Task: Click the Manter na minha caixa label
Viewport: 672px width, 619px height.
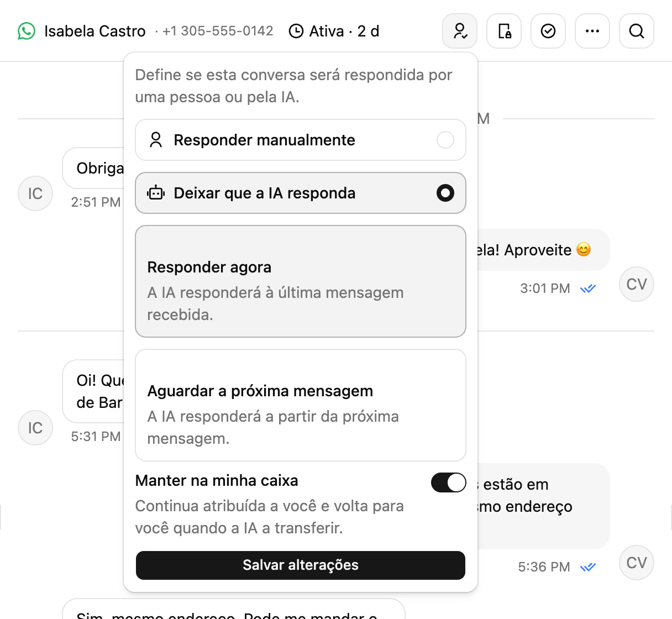Action: coord(217,481)
